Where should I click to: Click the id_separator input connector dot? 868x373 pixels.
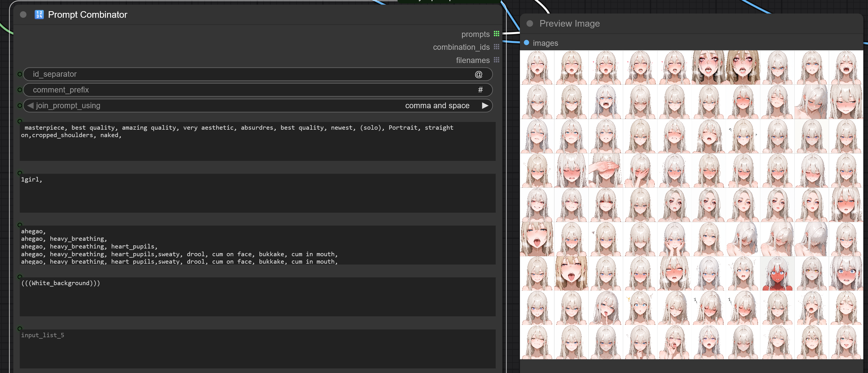tap(20, 74)
